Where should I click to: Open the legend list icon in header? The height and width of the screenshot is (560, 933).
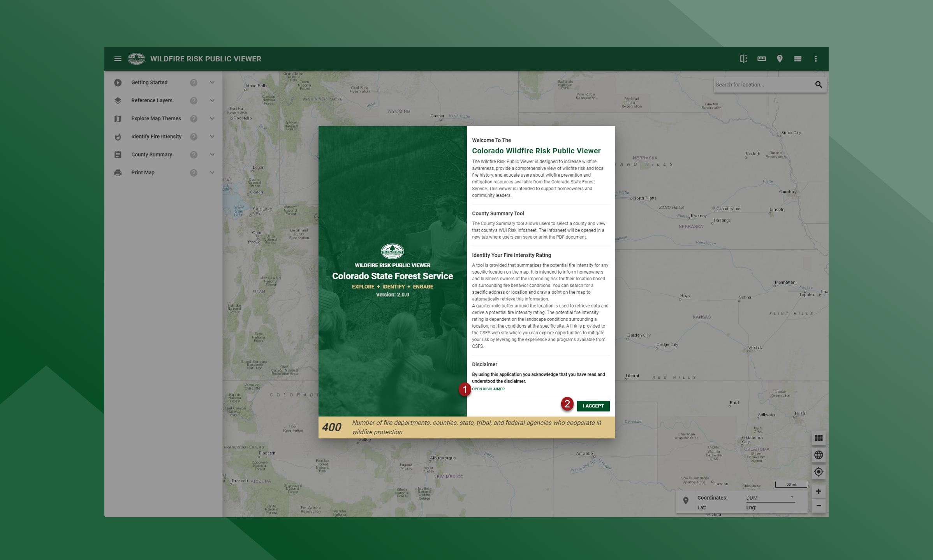[797, 59]
